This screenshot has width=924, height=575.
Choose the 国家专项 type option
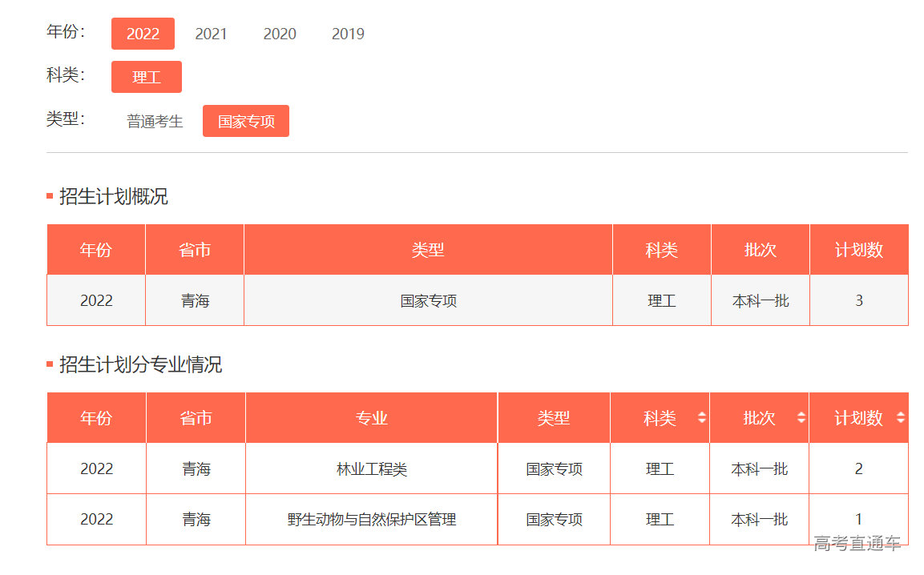(x=246, y=121)
